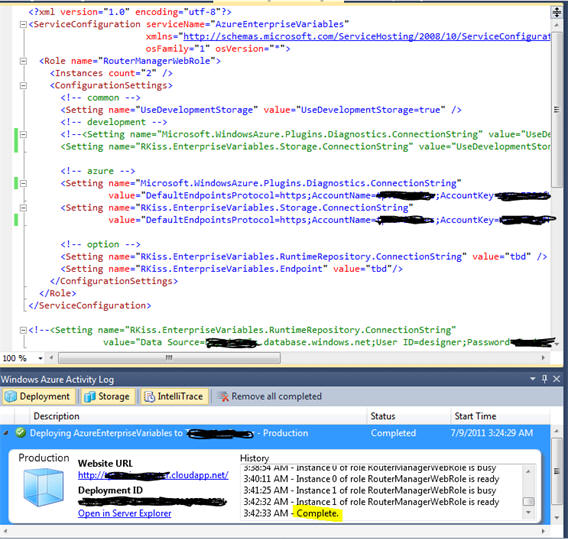
Task: Collapse the Role RouterManagerWebRole node
Action: pyautogui.click(x=23, y=61)
